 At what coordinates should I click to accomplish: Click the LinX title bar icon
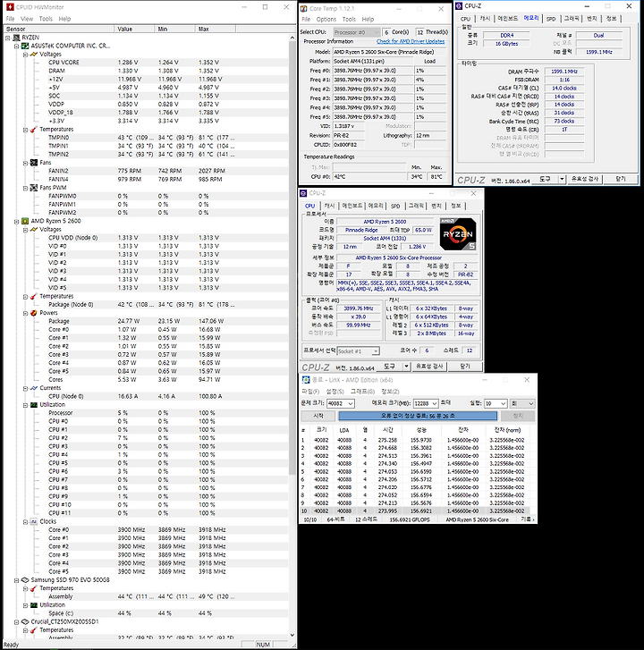tap(306, 380)
